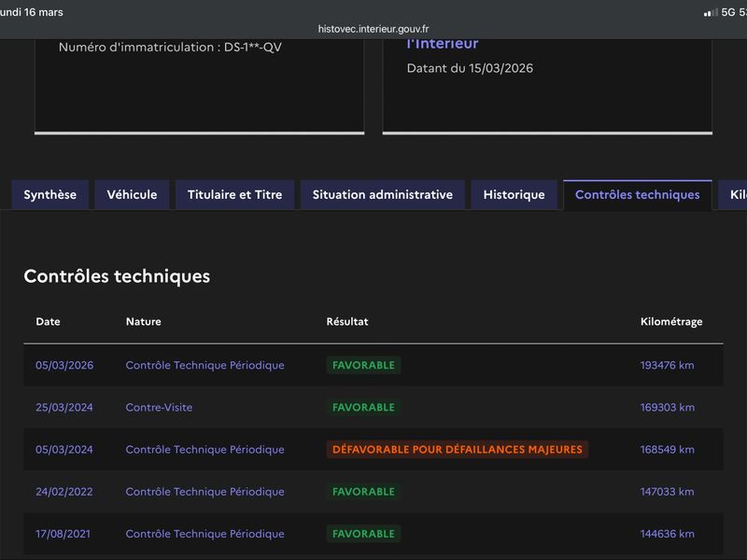Viewport: 747px width, 560px height.
Task: Click the Date column header
Action: pos(49,322)
